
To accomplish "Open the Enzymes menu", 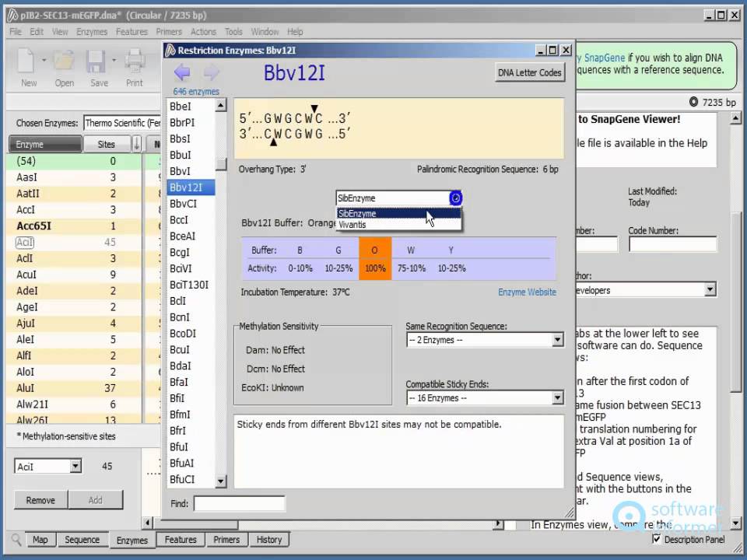I will (92, 32).
